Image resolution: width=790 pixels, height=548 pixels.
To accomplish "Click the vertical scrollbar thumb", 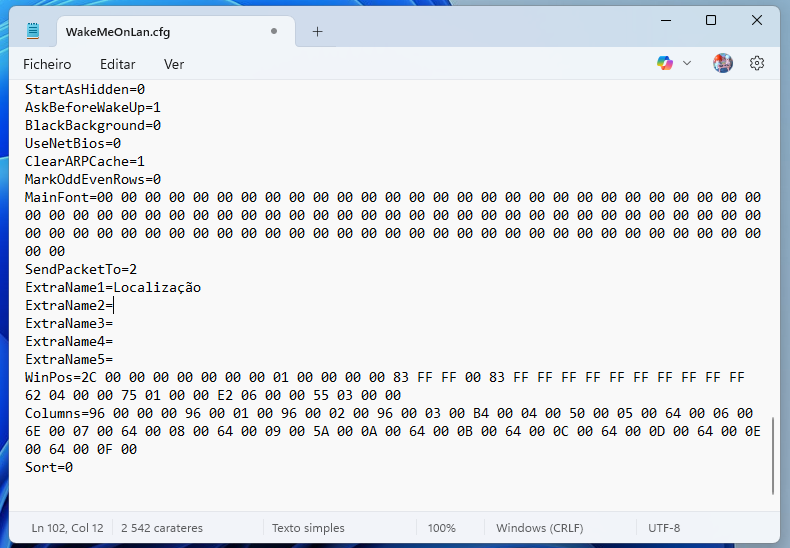I will [x=774, y=455].
